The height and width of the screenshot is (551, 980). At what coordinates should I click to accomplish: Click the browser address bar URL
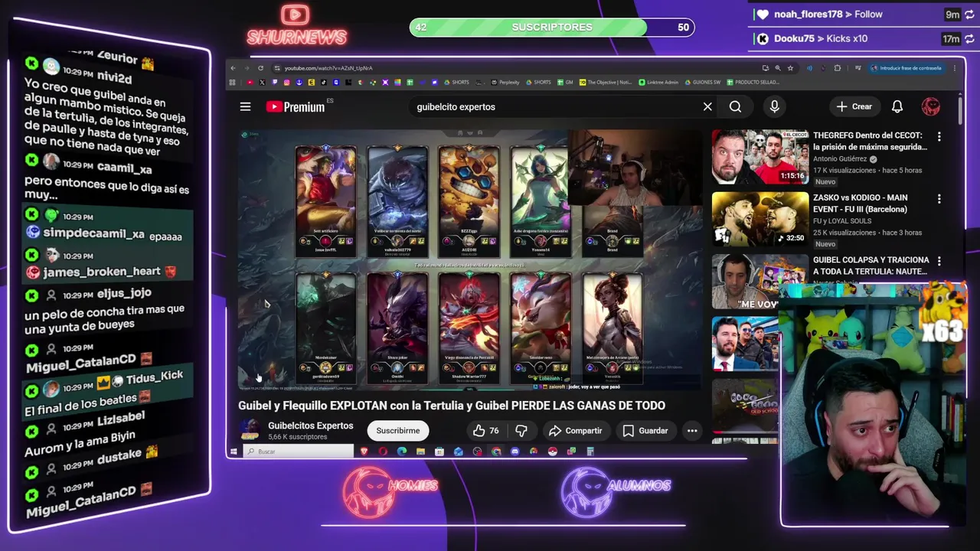[328, 68]
